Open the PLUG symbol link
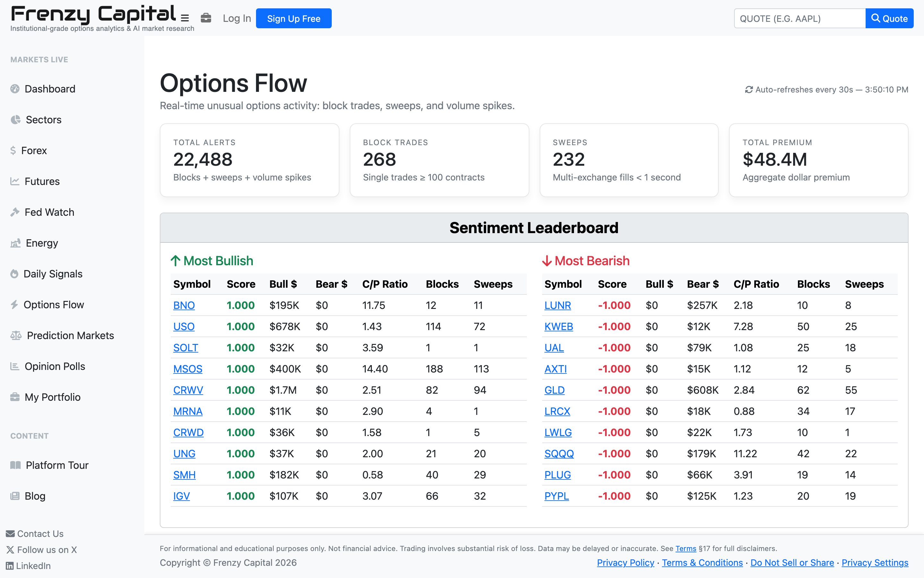Viewport: 924px width, 578px height. tap(558, 475)
